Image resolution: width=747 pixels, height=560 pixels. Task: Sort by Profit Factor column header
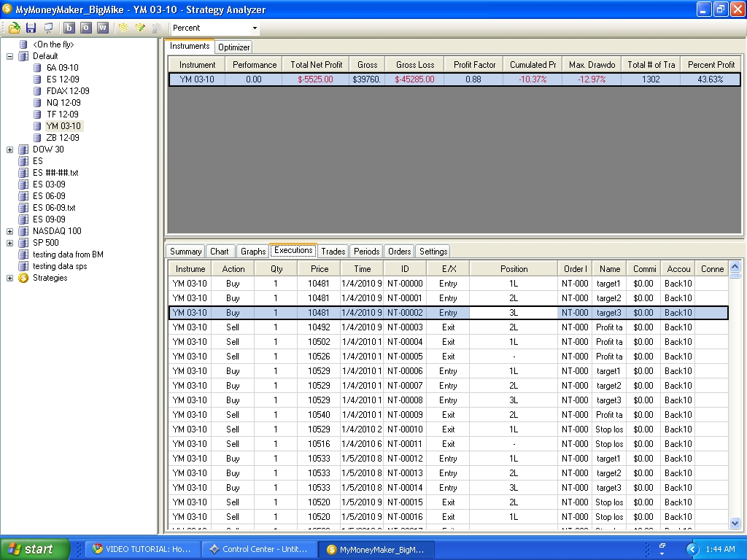point(474,65)
